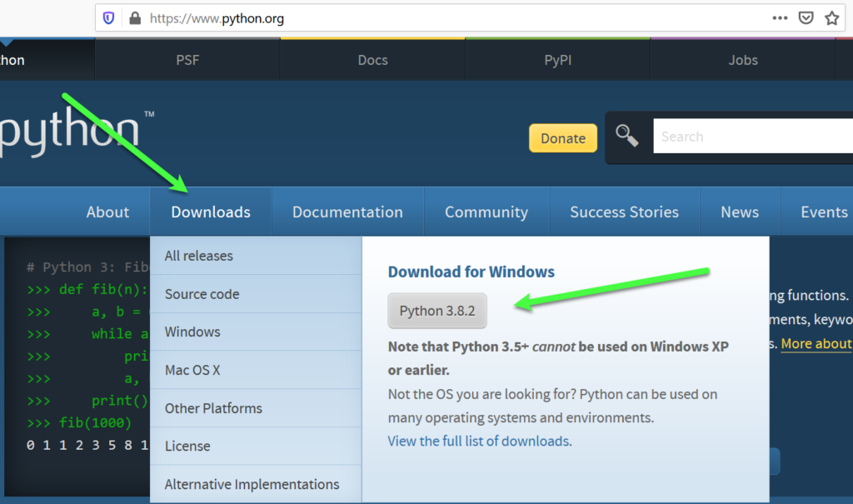
Task: Select Mac OS X in Downloads dropdown
Action: [256, 370]
